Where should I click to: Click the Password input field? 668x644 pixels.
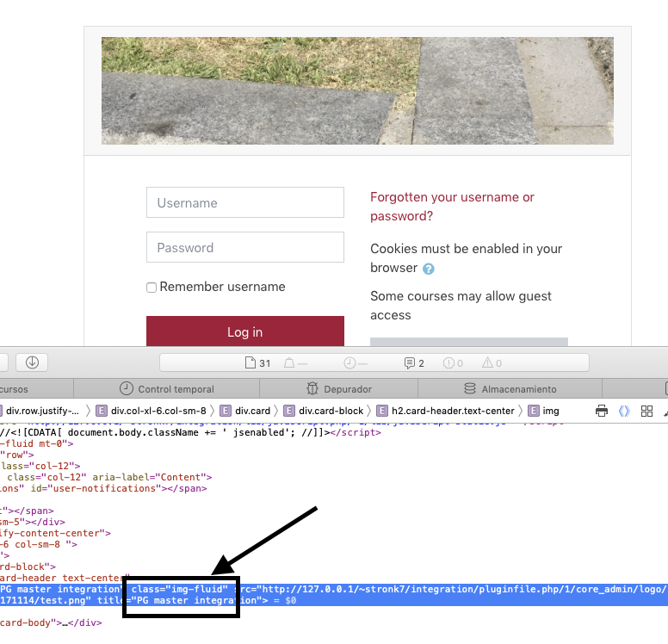point(245,247)
